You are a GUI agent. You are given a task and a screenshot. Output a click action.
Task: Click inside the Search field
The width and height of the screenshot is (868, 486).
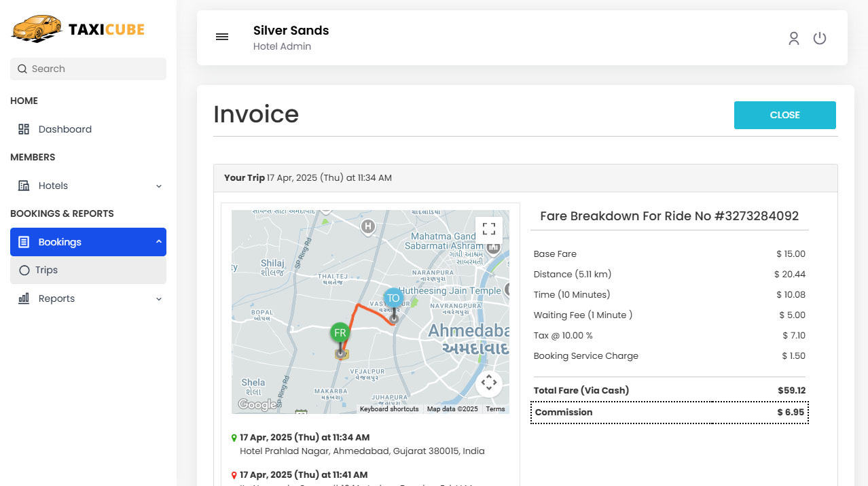coord(88,69)
